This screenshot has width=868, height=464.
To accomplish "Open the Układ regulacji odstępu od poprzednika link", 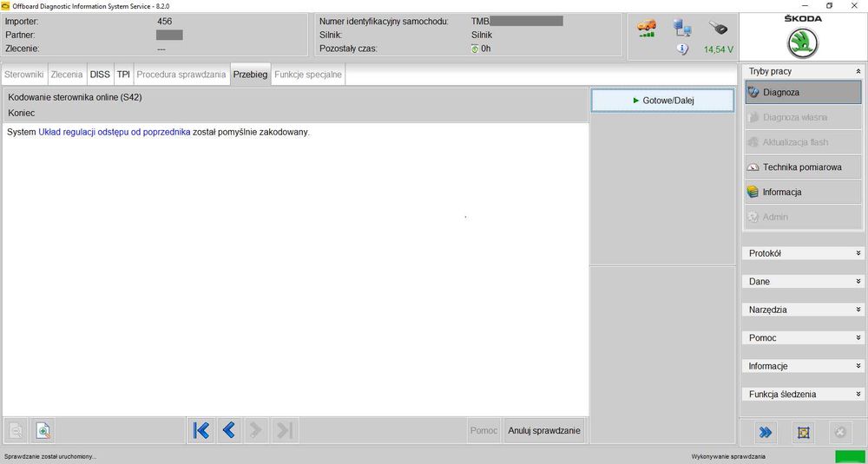I will (115, 132).
